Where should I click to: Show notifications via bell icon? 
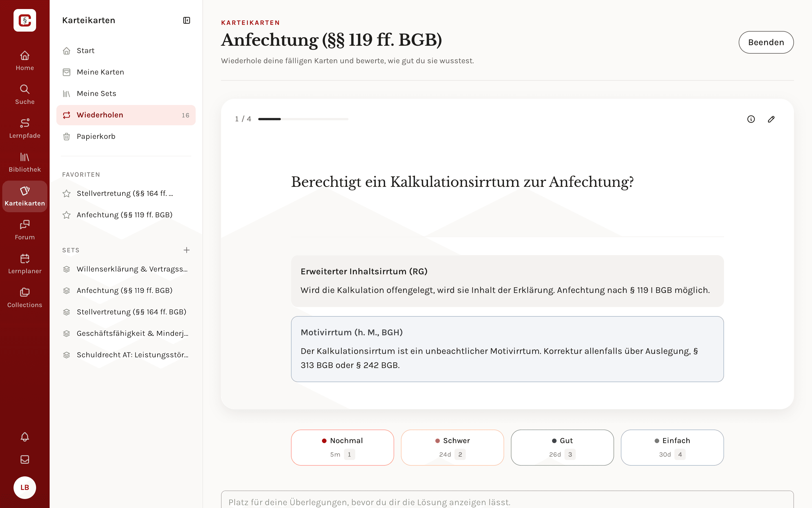click(x=25, y=437)
